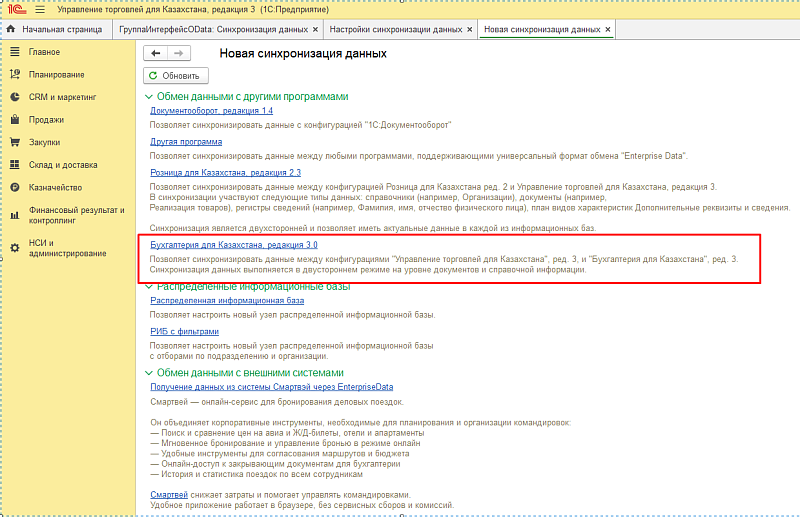This screenshot has height=517, width=800.
Task: Collapse the Обмен данными с другими программами group
Action: 149,97
